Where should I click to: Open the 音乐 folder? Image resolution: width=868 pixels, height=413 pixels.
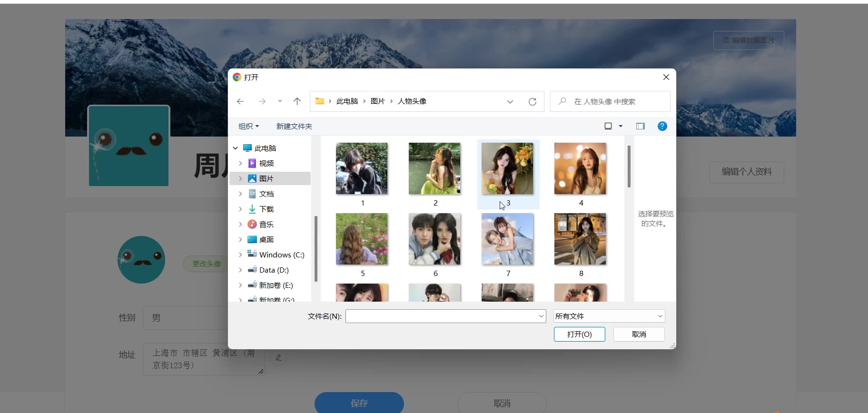[x=266, y=225]
